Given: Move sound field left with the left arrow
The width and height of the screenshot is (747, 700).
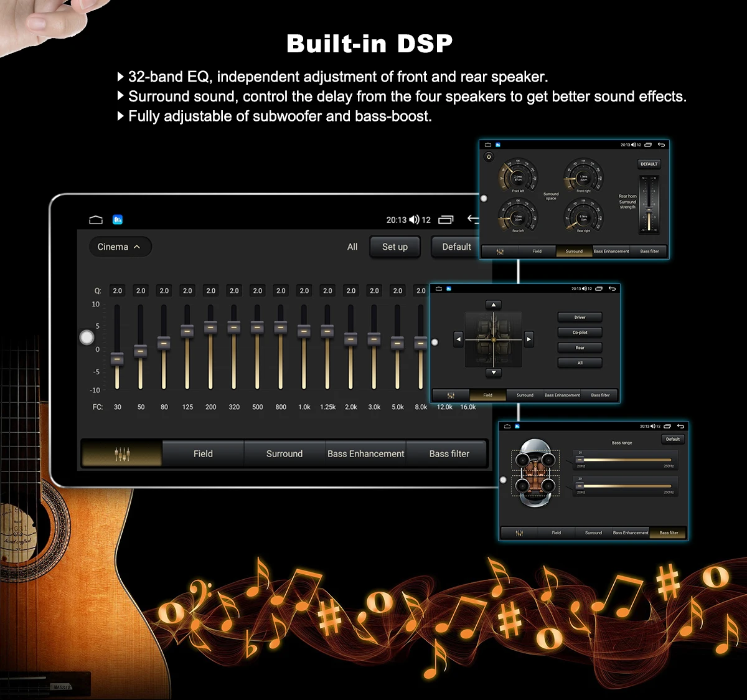Looking at the screenshot, I should 459,339.
